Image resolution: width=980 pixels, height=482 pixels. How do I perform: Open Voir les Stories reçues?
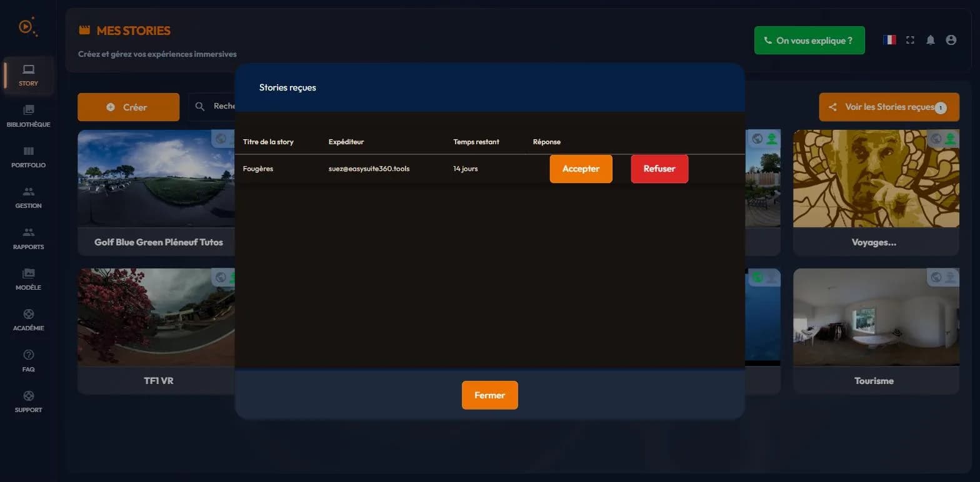click(889, 107)
